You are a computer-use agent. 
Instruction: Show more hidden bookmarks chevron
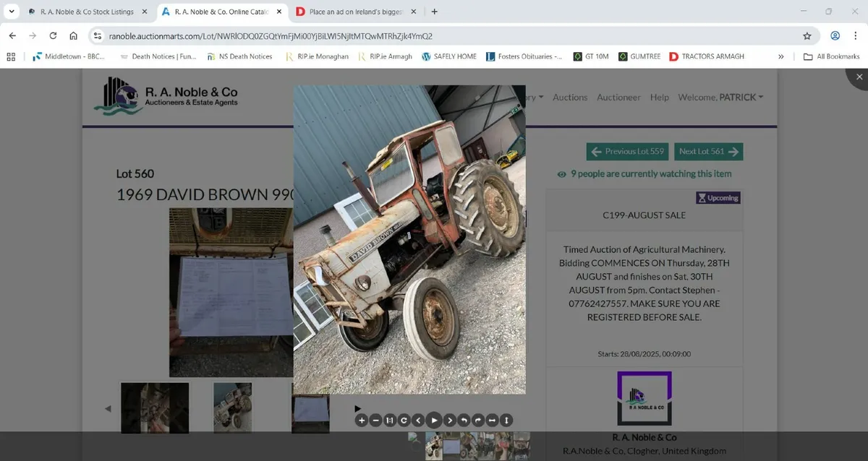tap(781, 56)
